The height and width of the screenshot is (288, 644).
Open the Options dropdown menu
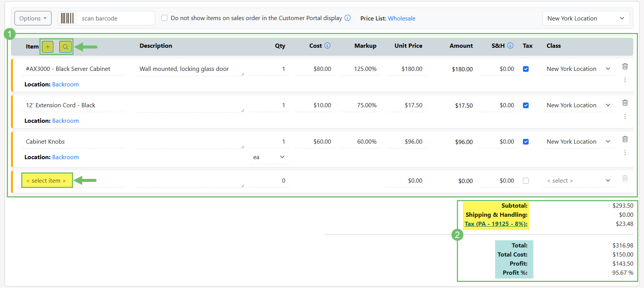click(x=33, y=18)
